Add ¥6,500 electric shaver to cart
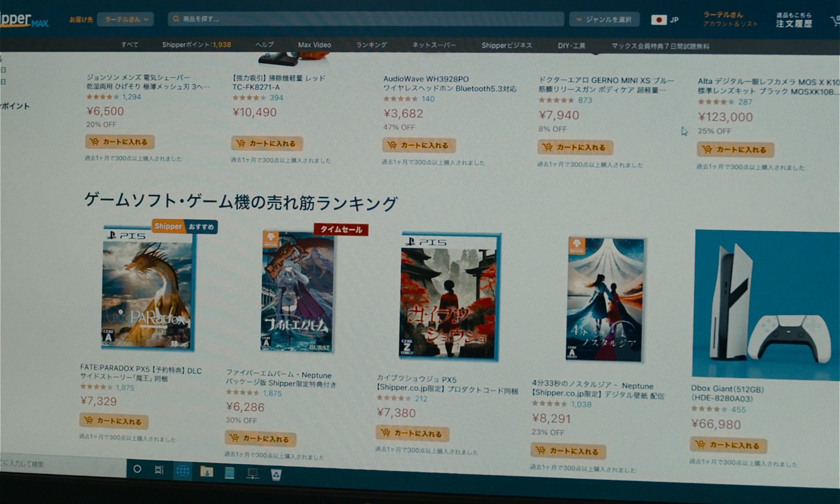840x504 pixels. click(120, 142)
